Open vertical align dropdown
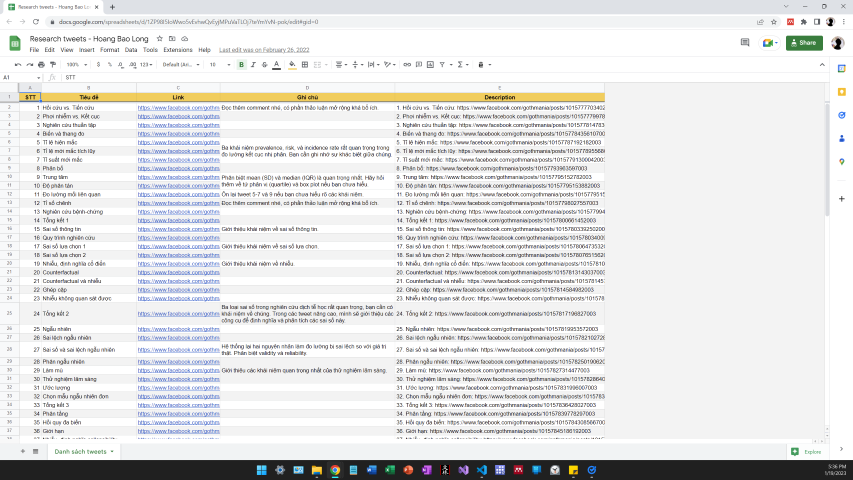Screen dimensions: 853x480 357,65
